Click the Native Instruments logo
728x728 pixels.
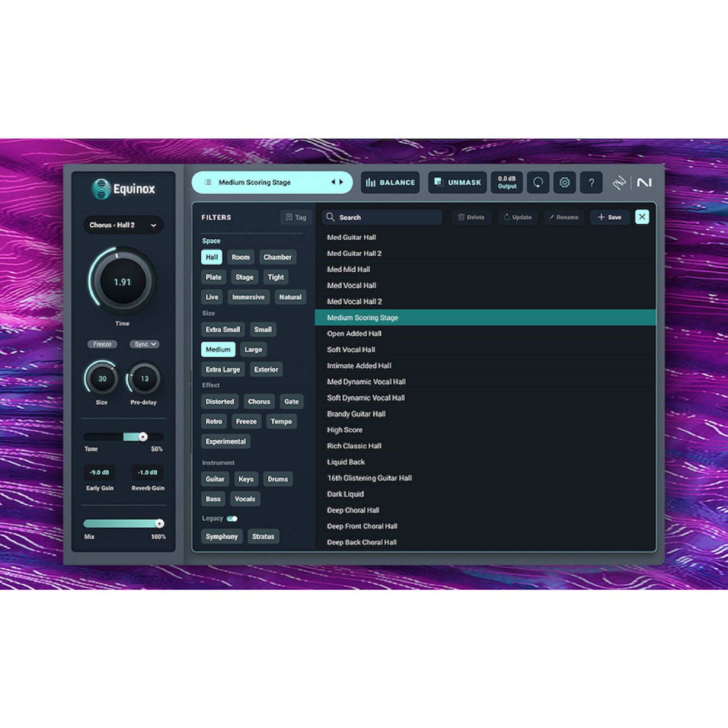[645, 182]
